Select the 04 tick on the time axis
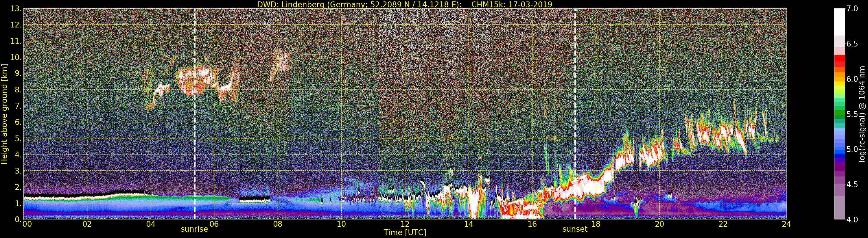Viewport: 868px width, 238px height. click(151, 224)
